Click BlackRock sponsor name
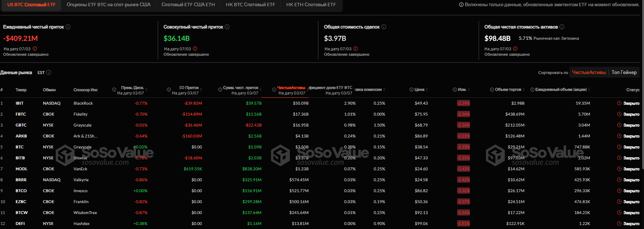The height and width of the screenshot is (229, 644). pos(83,103)
